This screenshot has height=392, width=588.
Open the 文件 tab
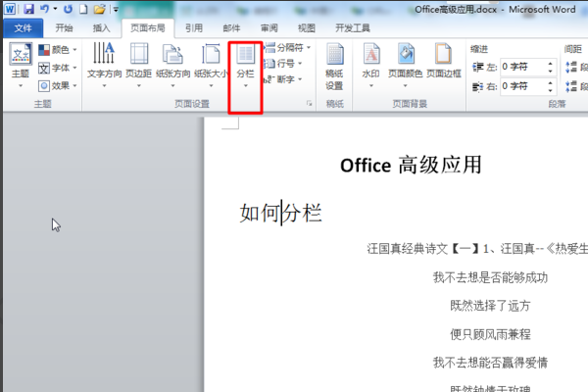(23, 28)
